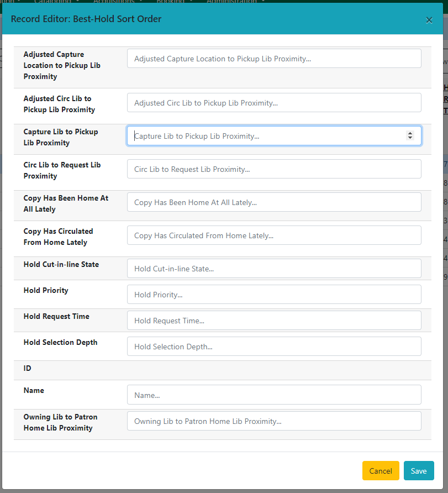Focus the Copy Has Circulated field
Screen dimensions: 448x493
tap(273, 235)
